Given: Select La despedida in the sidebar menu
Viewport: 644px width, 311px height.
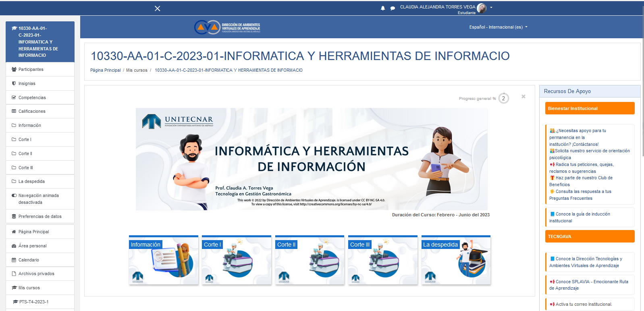Looking at the screenshot, I should pyautogui.click(x=31, y=181).
